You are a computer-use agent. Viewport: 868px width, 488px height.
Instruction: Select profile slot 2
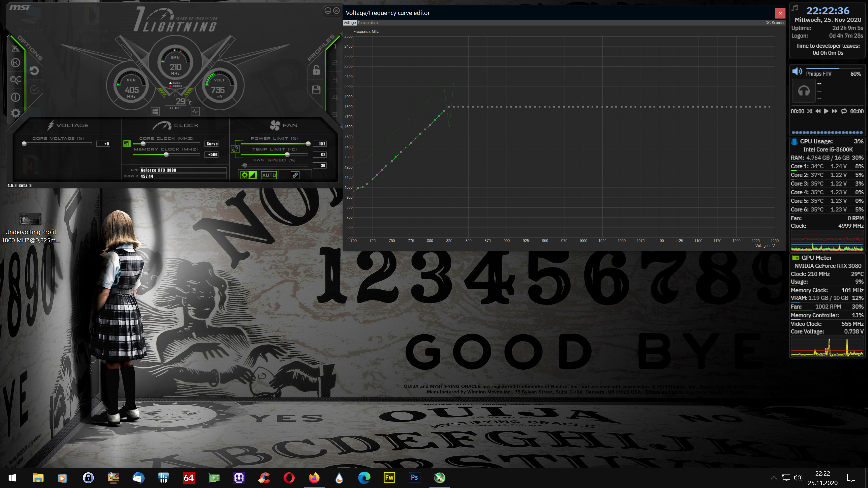click(x=335, y=63)
